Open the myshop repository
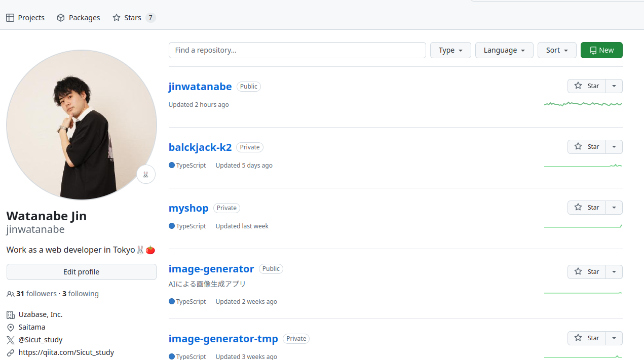Viewport: 644px width, 360px height. [188, 208]
